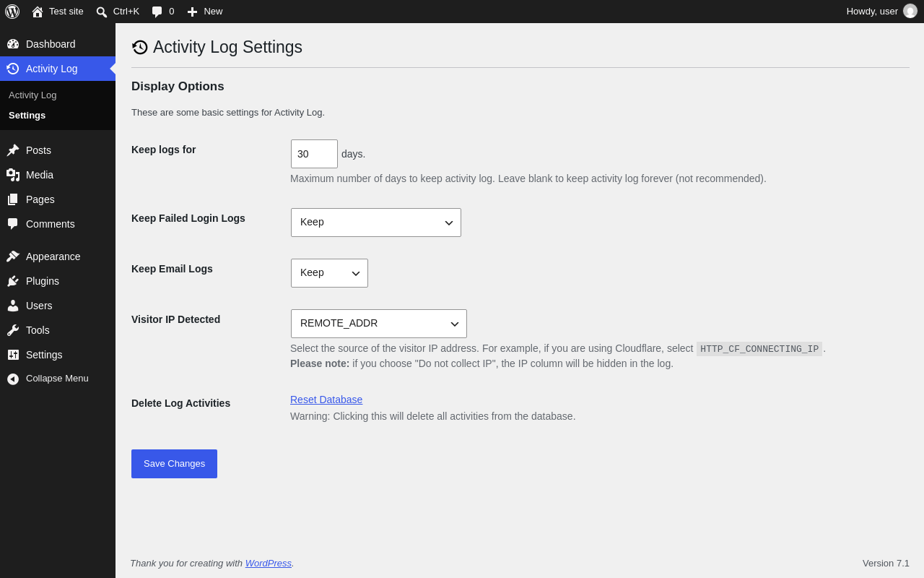Click the Settings sliders icon in sidebar
Screen dimensions: 924x578
click(x=13, y=355)
